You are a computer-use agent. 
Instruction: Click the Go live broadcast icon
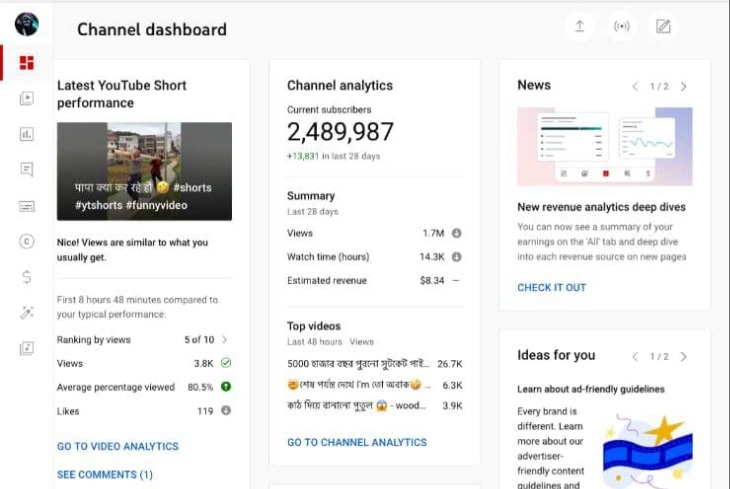click(x=622, y=26)
